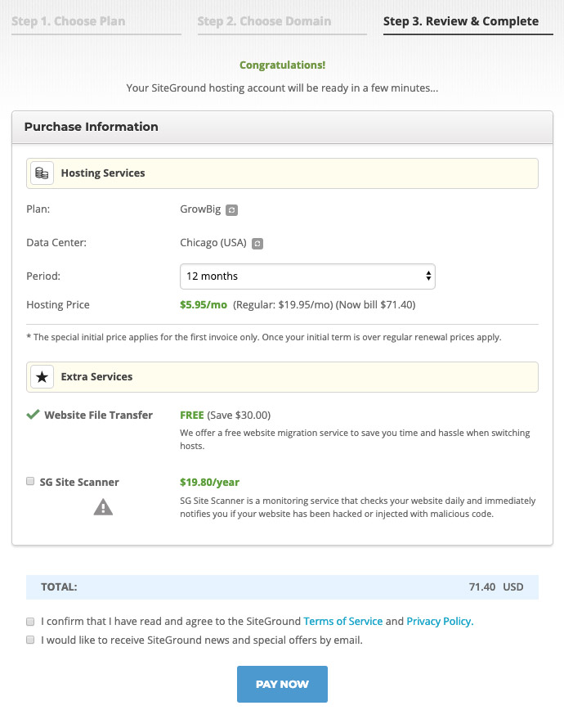Image resolution: width=564 pixels, height=728 pixels.
Task: Click the Extra Services section header
Action: point(282,377)
